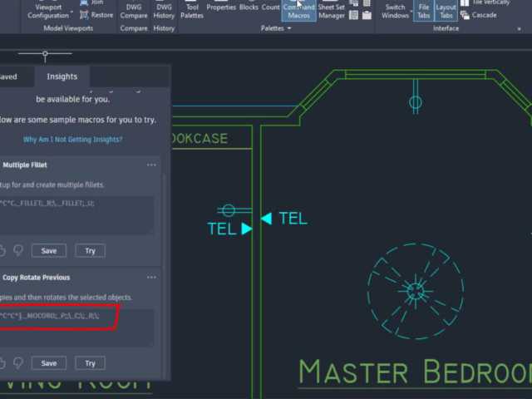
Task: Open Copy Rotate Previous more options menu
Action: 151,278
